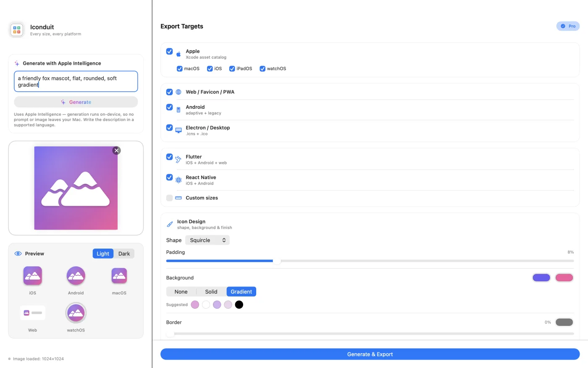
Task: Uncheck the iPadOS checkbox
Action: pos(232,69)
